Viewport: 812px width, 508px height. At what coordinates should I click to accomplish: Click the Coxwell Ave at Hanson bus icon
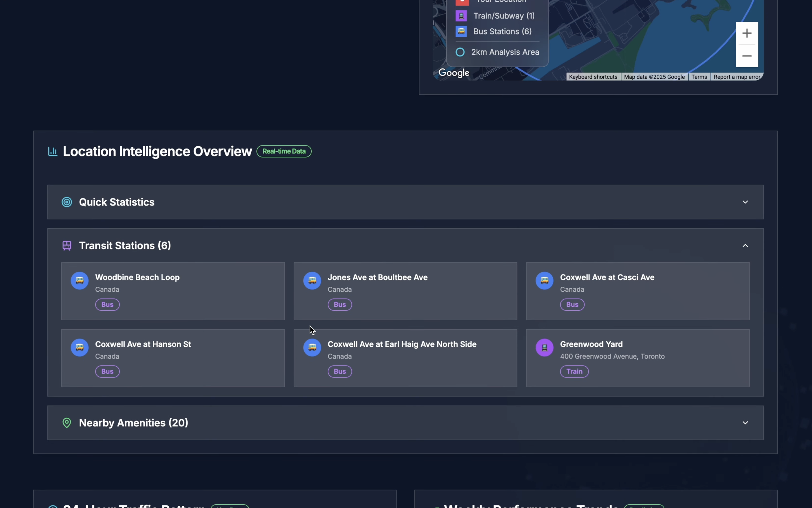pyautogui.click(x=80, y=347)
